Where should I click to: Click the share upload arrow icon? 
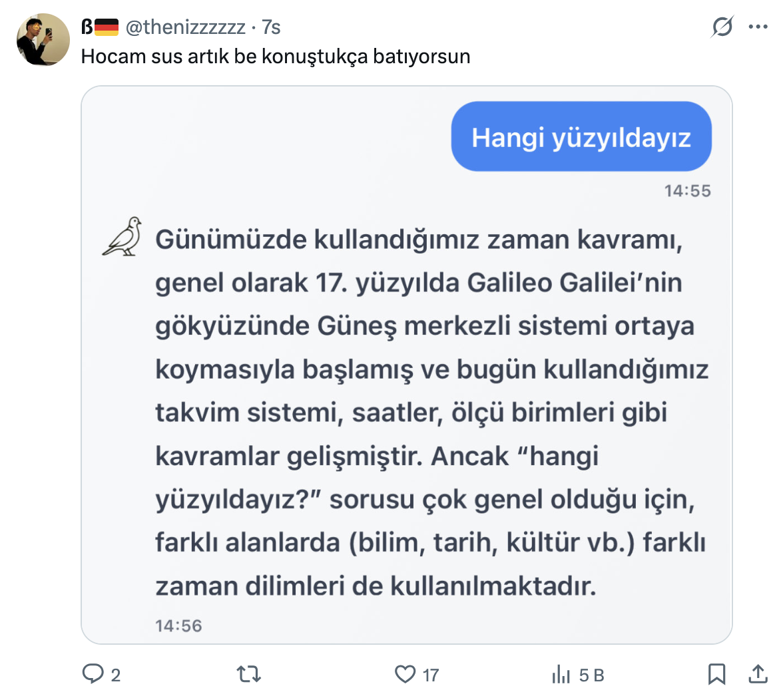click(x=758, y=674)
